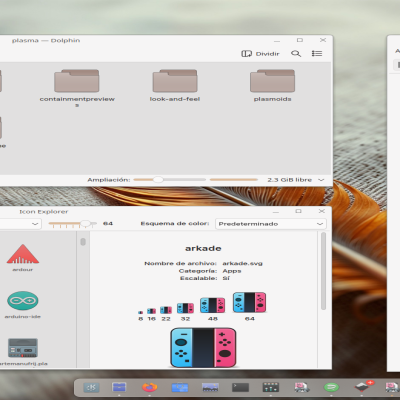
Task: Click the icon size value 64 beside slider
Action: [108, 224]
